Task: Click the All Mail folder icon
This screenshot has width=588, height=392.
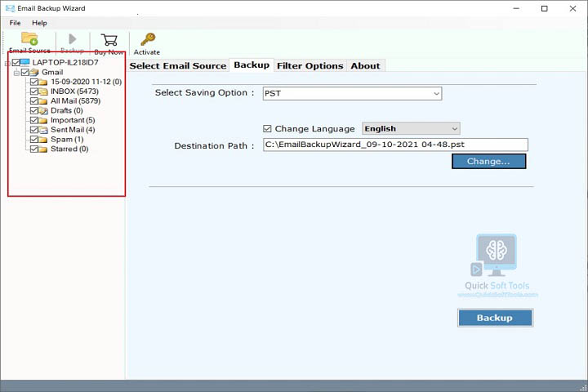Action: pyautogui.click(x=43, y=101)
